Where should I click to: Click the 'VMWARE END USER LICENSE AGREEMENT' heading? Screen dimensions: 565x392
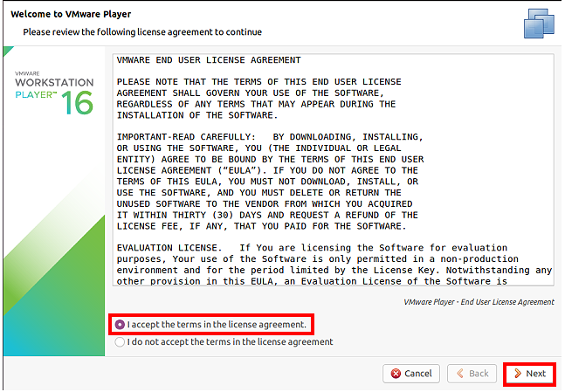pyautogui.click(x=209, y=60)
